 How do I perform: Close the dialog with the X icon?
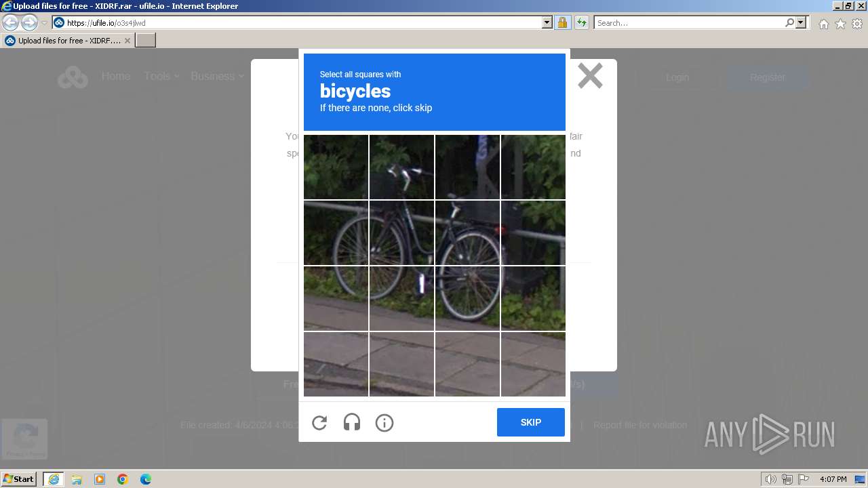click(590, 76)
